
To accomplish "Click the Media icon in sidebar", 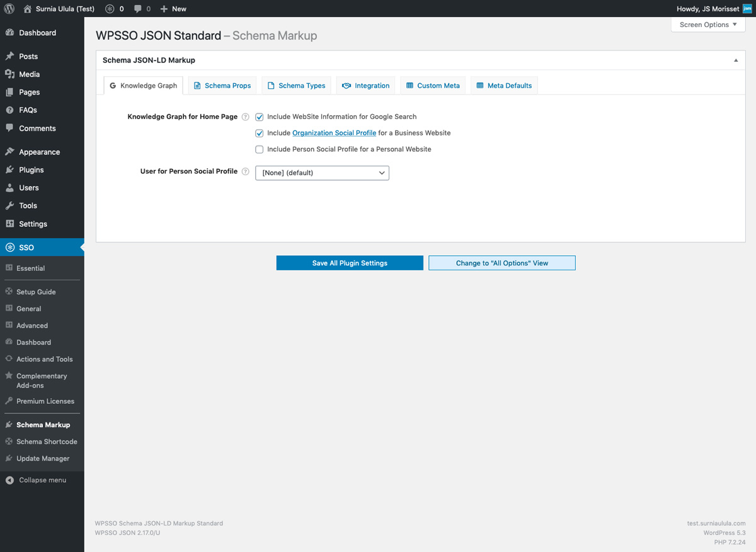I will pyautogui.click(x=9, y=74).
